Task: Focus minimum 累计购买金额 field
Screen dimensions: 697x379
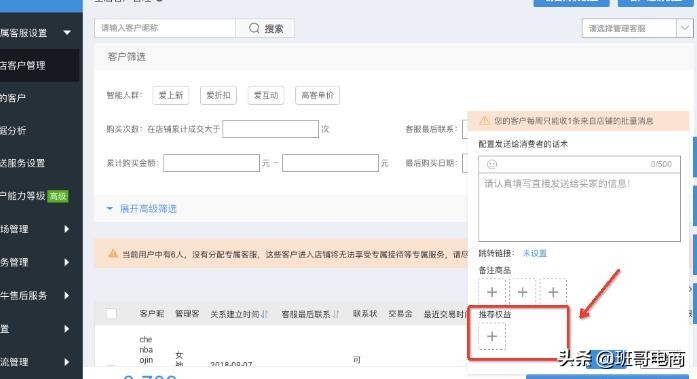Action: (x=211, y=163)
